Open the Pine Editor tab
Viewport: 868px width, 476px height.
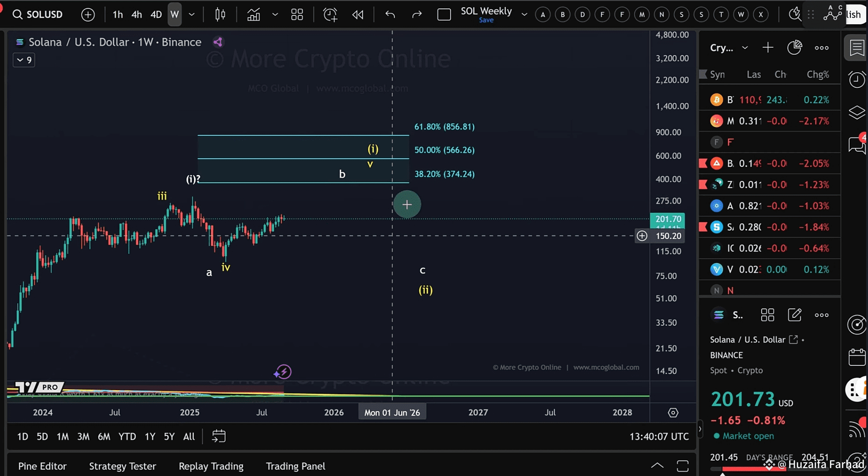(42, 466)
